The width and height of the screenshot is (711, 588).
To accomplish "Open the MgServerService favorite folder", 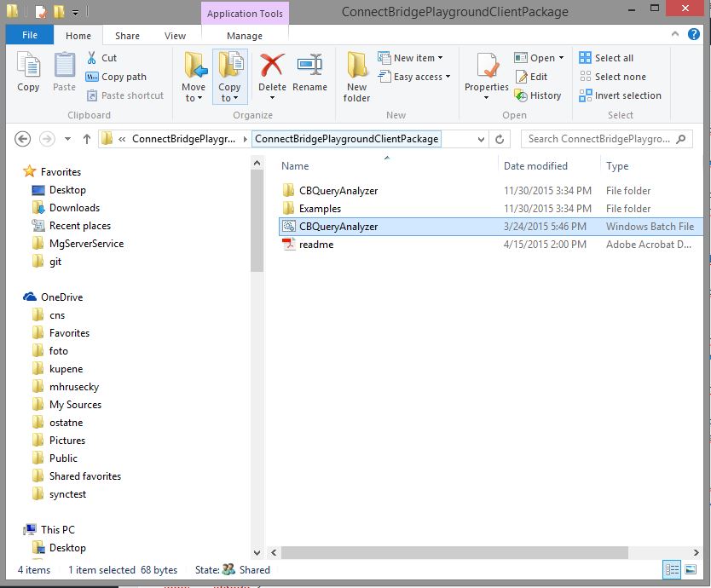I will pos(86,244).
